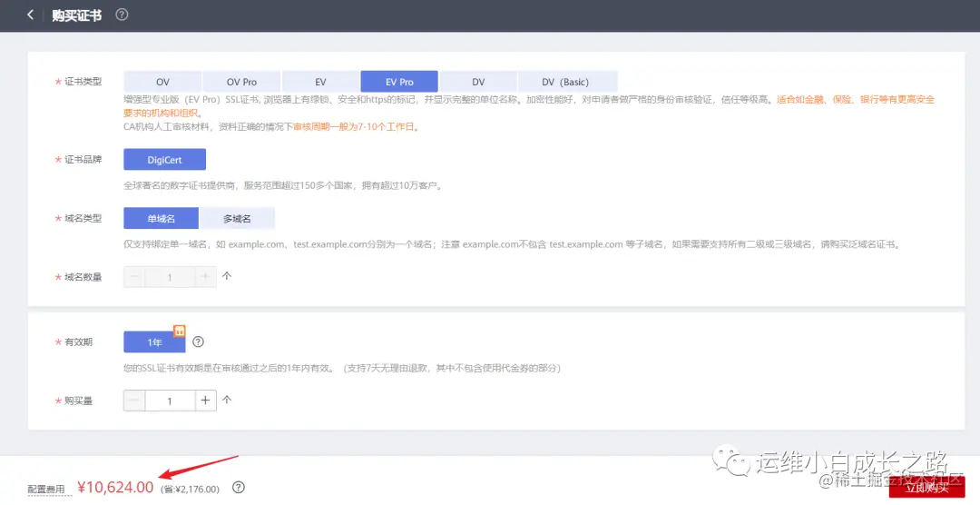Image resolution: width=980 pixels, height=505 pixels.
Task: Choose the 1年 validity period
Action: [154, 342]
